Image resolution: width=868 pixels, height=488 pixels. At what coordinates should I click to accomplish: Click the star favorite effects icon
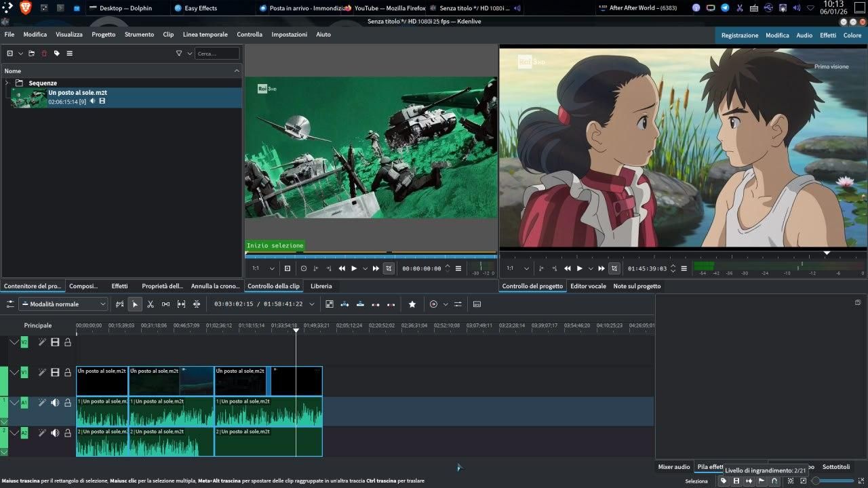[x=412, y=304]
